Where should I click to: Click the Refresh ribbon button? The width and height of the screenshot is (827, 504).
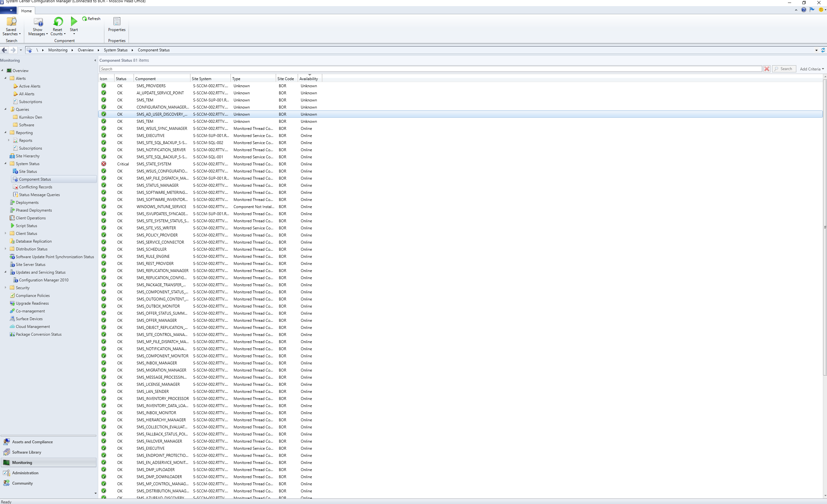pyautogui.click(x=91, y=19)
